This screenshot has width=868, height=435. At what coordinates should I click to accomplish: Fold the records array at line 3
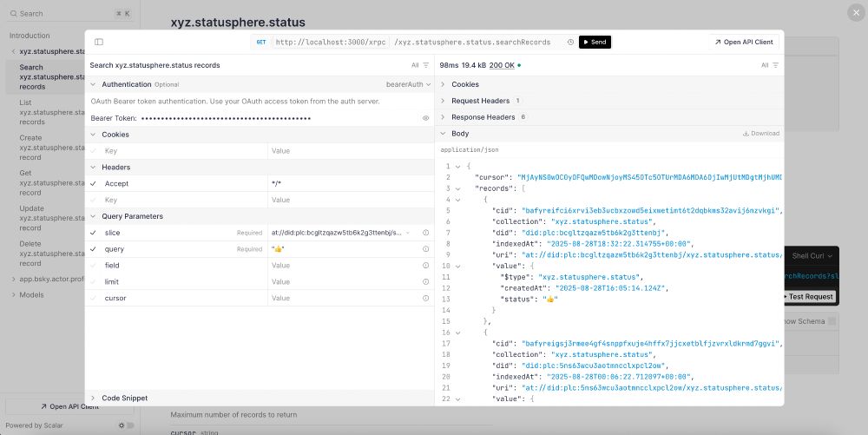click(x=457, y=188)
